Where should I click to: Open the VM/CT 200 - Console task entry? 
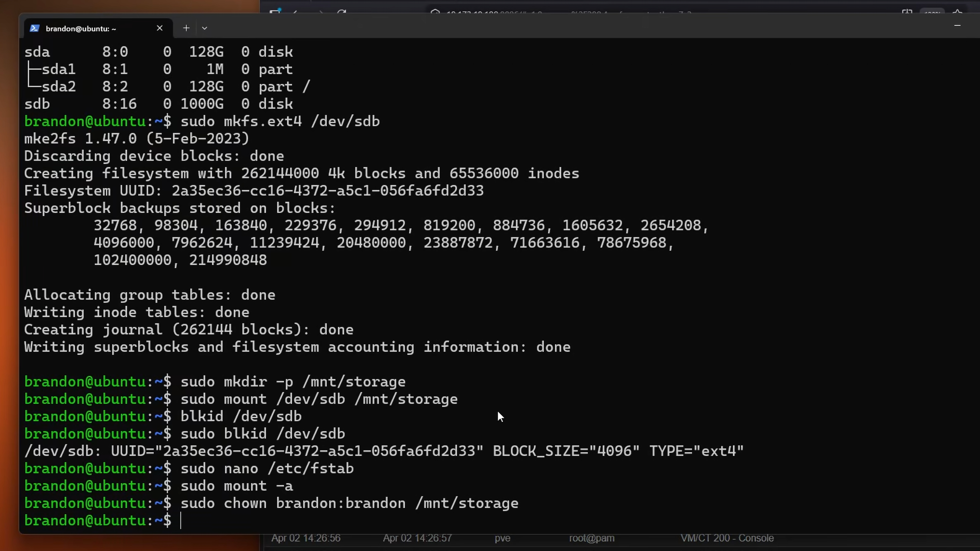pos(727,538)
